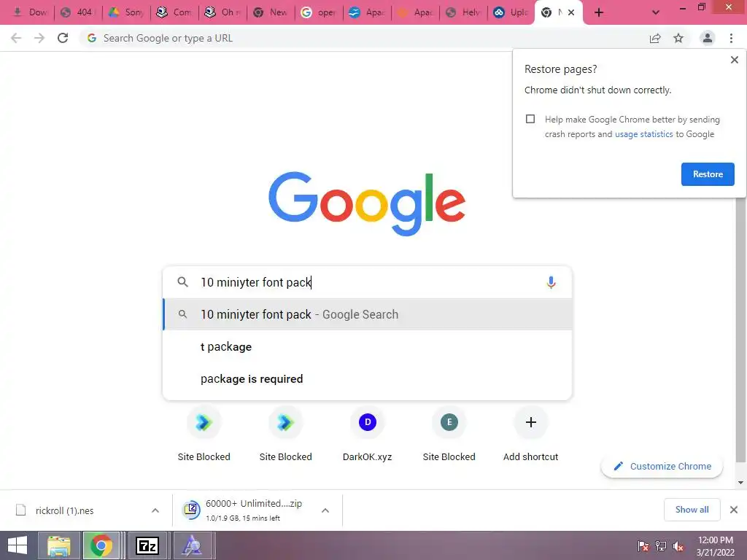The width and height of the screenshot is (747, 560).
Task: Go forward using the forward arrow
Action: [39, 38]
